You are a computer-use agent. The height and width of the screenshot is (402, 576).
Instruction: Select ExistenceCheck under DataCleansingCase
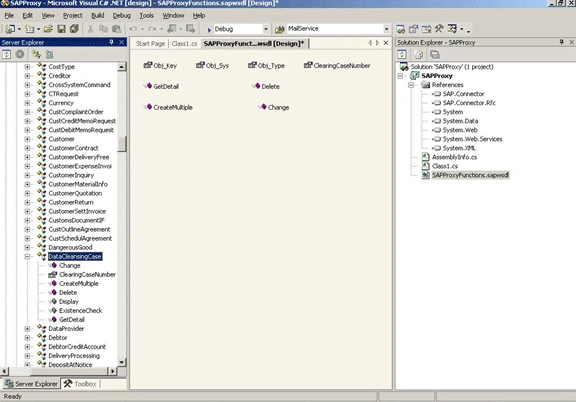[x=80, y=311]
